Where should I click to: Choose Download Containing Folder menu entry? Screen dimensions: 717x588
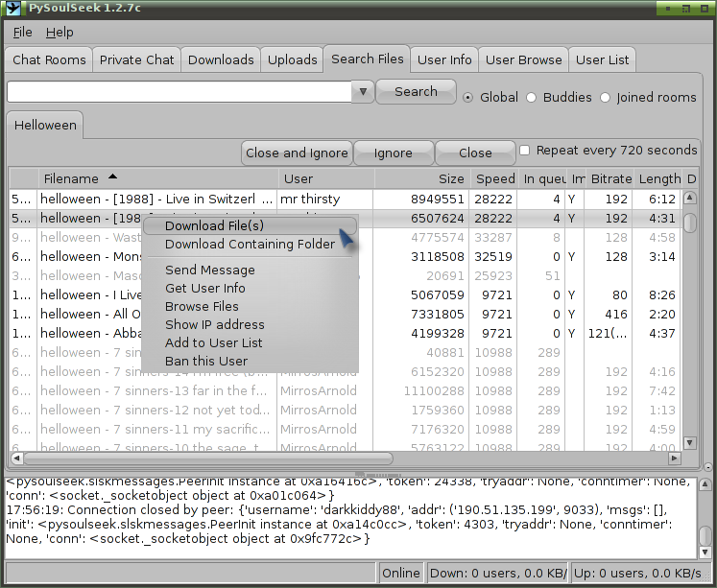coord(251,244)
